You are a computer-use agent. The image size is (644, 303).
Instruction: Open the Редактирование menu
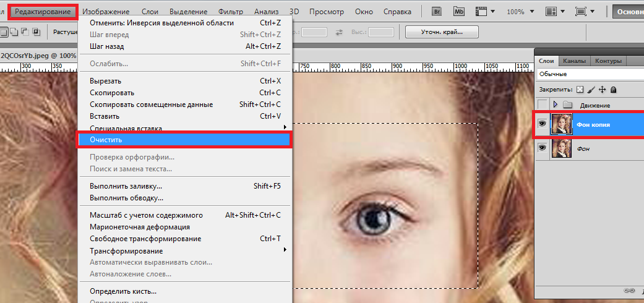click(43, 12)
